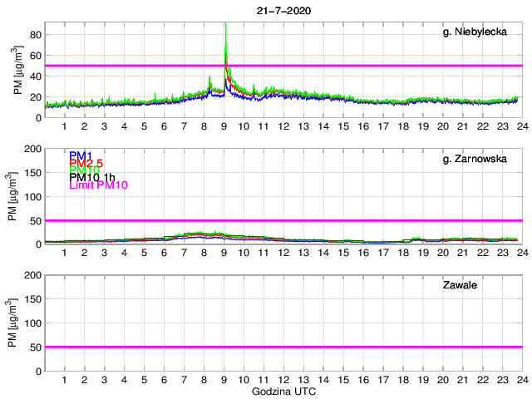The image size is (532, 399).
Task: Click hour 1 tick on Zarnowska x-axis
Action: coord(64,253)
